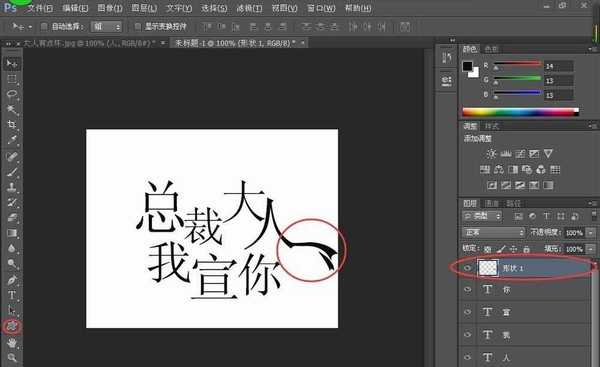This screenshot has width=600, height=367.
Task: Open the 图像(I) menu
Action: tap(110, 8)
